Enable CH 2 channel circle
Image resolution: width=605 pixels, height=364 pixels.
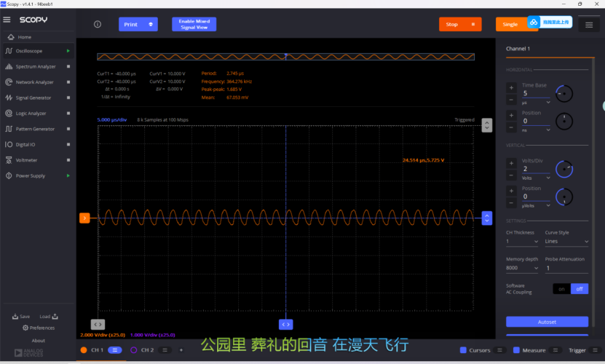click(x=133, y=350)
